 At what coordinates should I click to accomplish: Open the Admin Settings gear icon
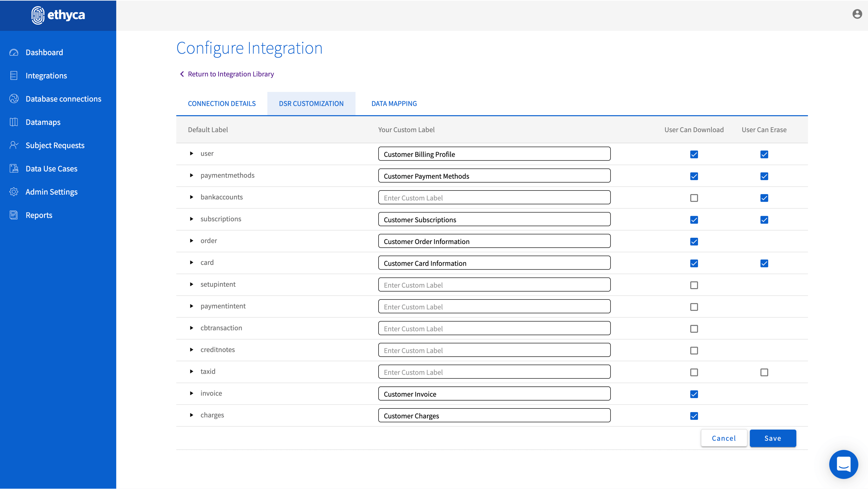tap(14, 192)
